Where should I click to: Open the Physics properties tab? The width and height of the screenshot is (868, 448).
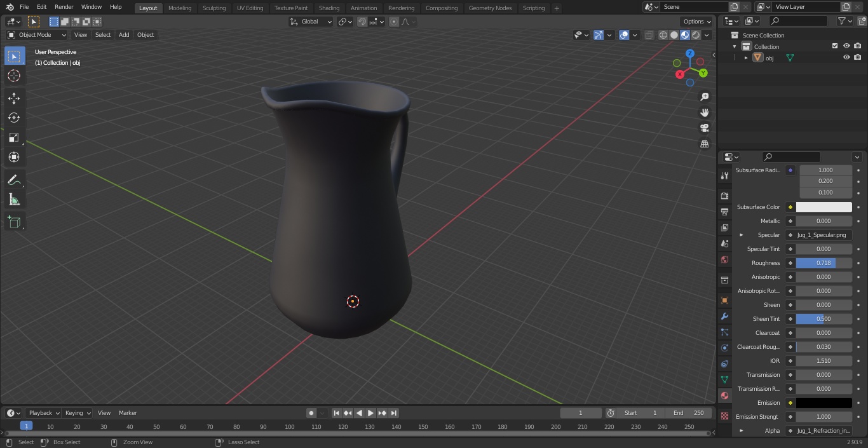click(x=724, y=348)
